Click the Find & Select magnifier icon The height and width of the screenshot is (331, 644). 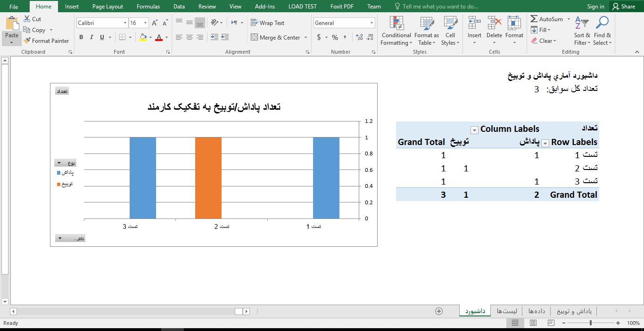pyautogui.click(x=602, y=32)
